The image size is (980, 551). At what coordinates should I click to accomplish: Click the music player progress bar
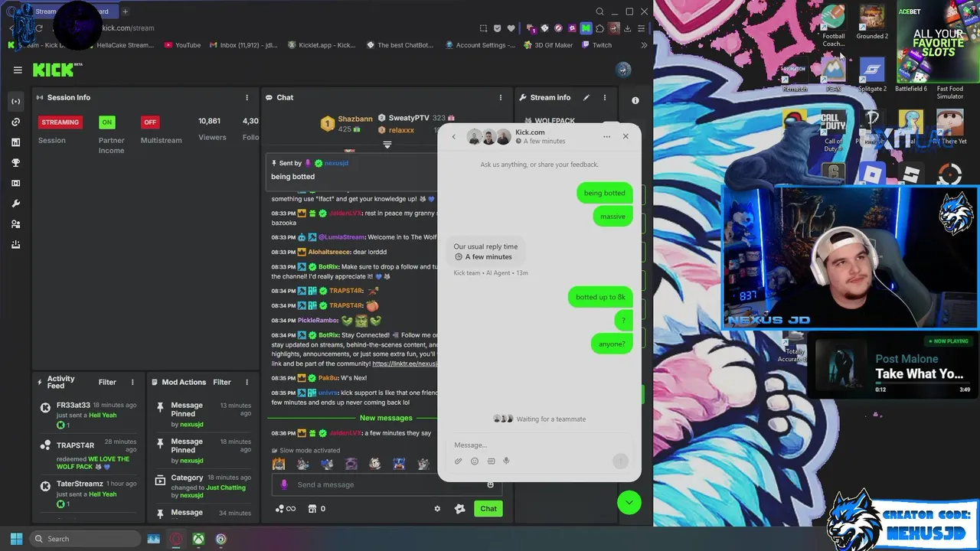pyautogui.click(x=923, y=383)
